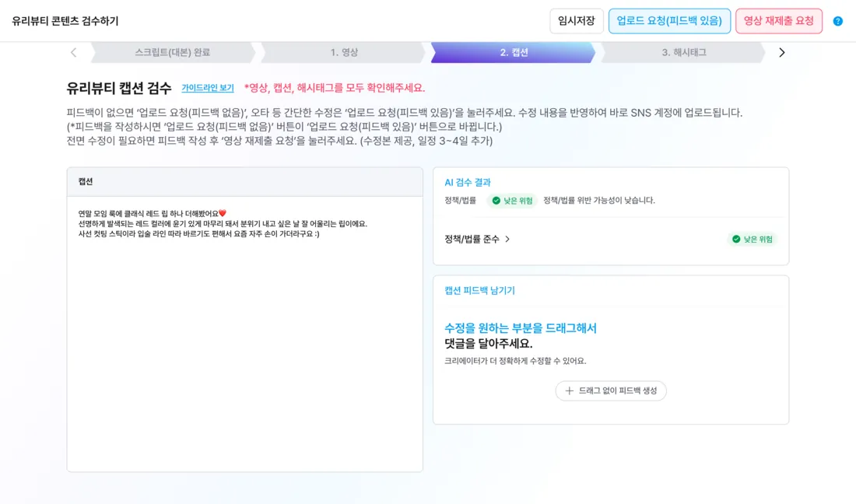
Task: Click the 유리뷰티 캡션 검수 heading
Action: [119, 88]
